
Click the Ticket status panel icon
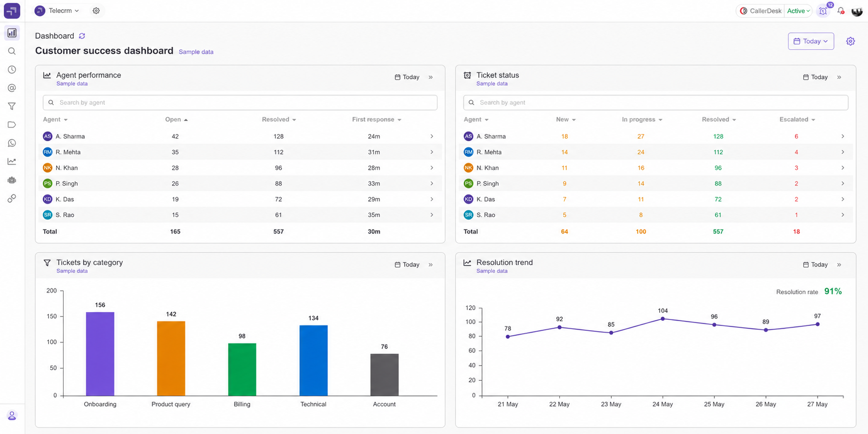click(x=467, y=75)
